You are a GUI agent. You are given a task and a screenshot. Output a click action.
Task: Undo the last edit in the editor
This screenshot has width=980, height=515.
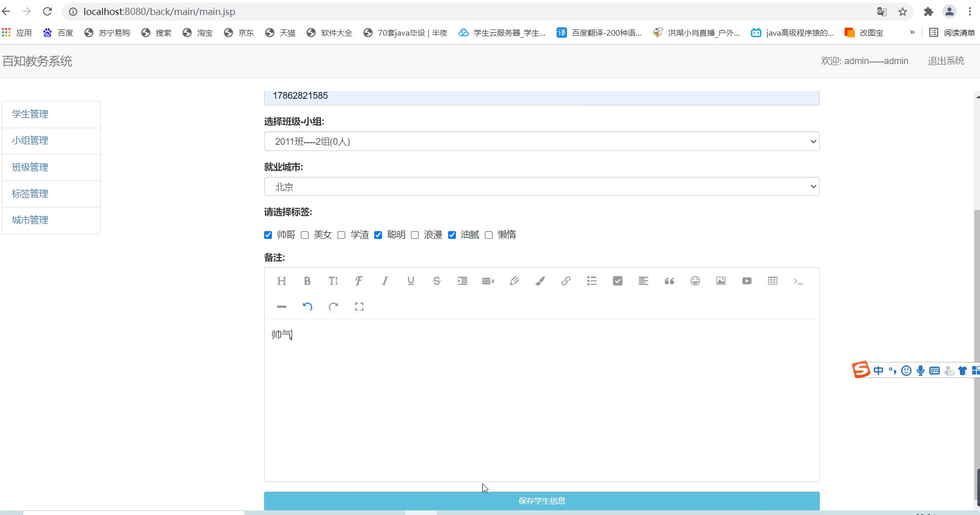point(308,307)
